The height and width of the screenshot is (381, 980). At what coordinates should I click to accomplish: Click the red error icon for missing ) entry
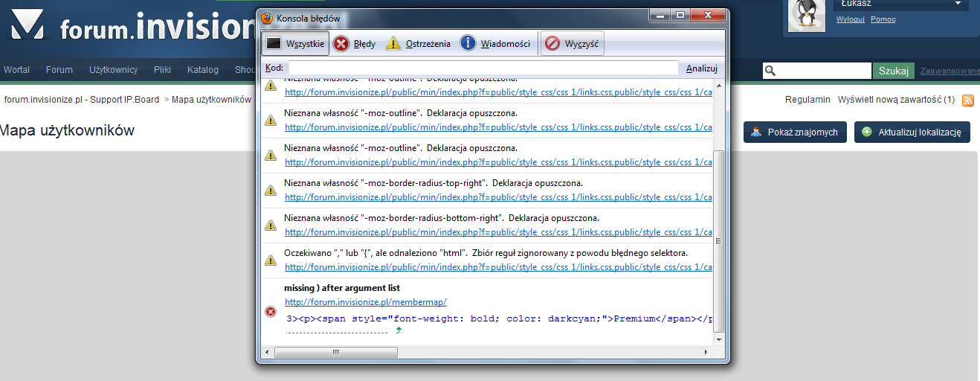[271, 311]
